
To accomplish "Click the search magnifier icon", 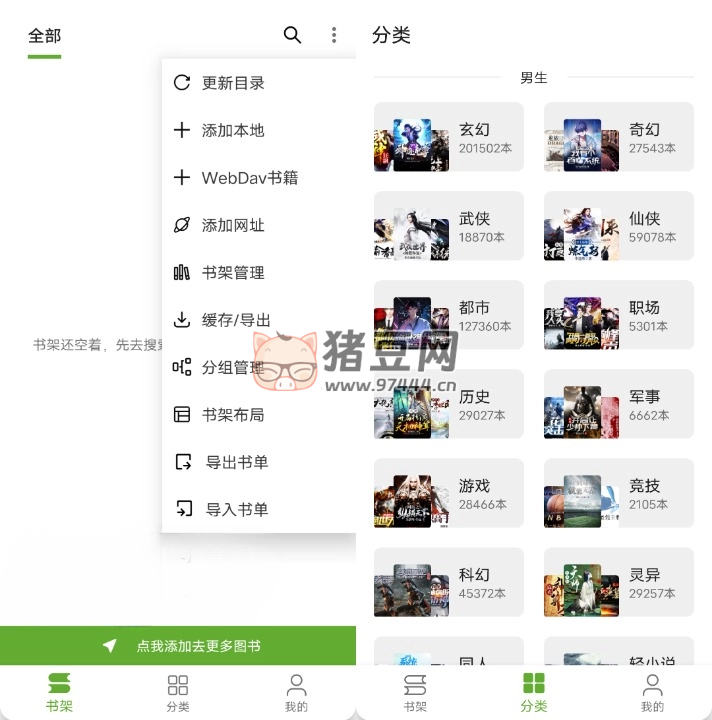I will click(292, 35).
